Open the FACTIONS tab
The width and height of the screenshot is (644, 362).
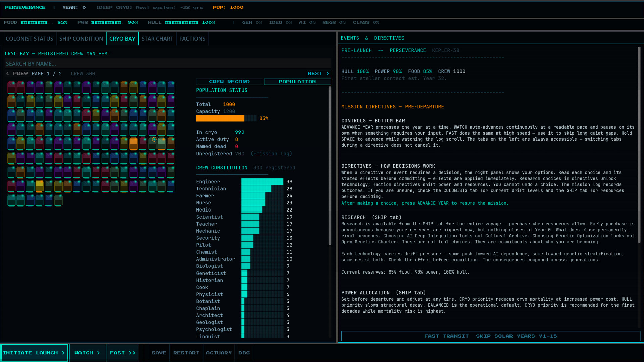click(192, 38)
